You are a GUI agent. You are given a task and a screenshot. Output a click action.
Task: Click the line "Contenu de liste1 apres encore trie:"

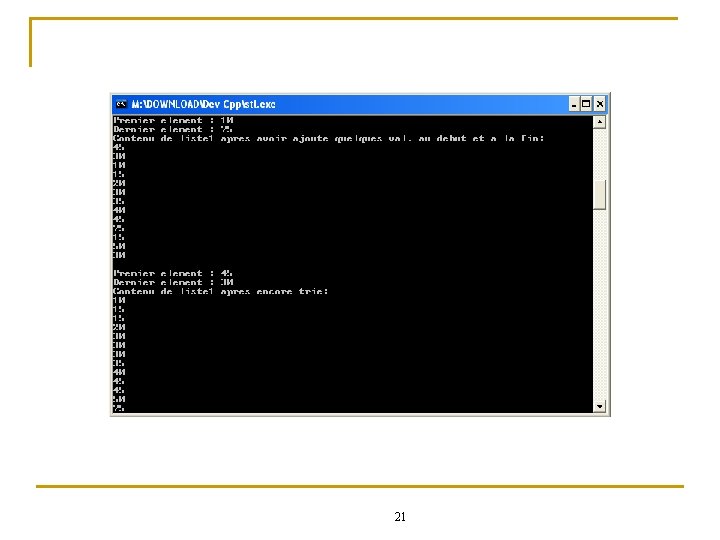221,292
